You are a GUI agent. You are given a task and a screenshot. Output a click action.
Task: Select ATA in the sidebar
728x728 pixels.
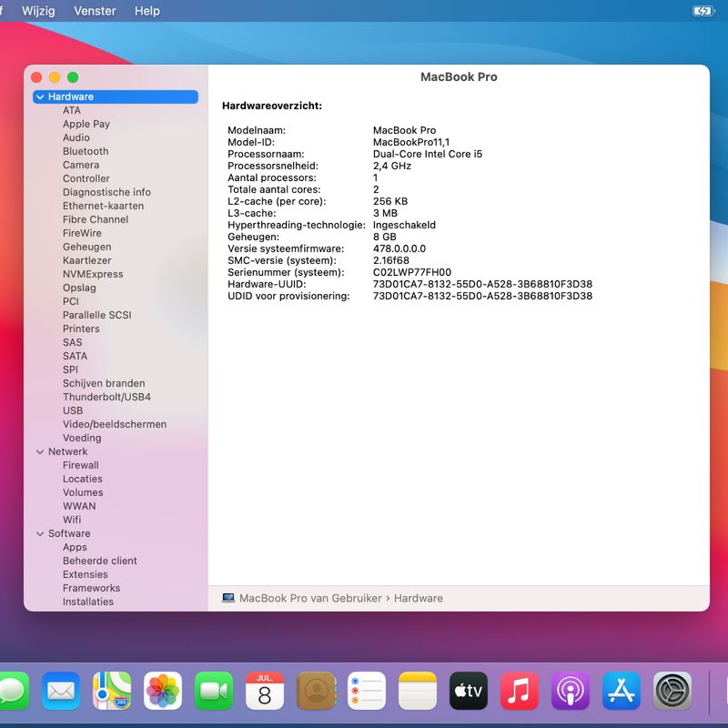[x=72, y=110]
